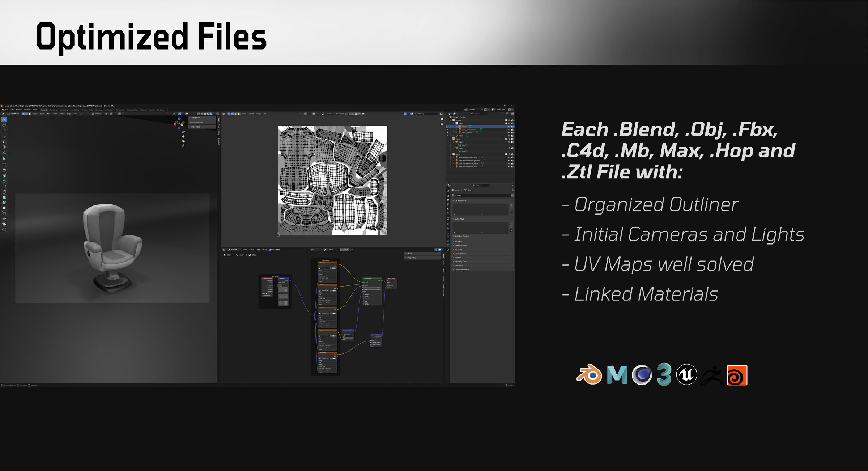Choose the Extrude Region tool

click(4, 170)
